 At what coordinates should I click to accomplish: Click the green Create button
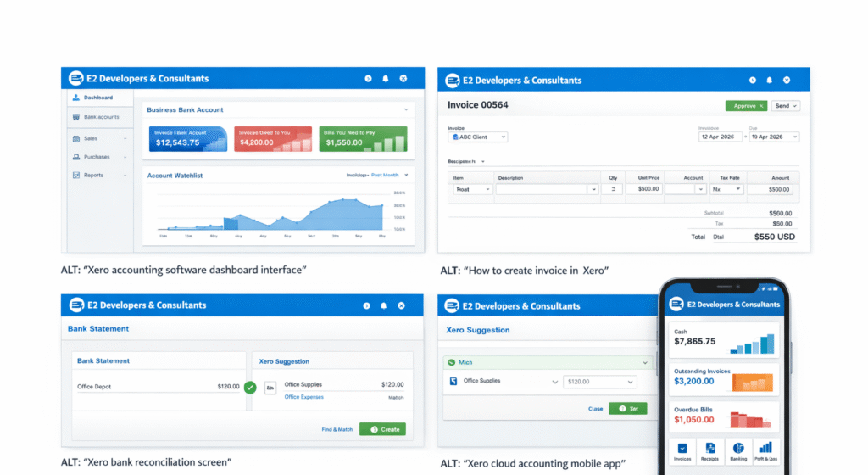coord(382,429)
